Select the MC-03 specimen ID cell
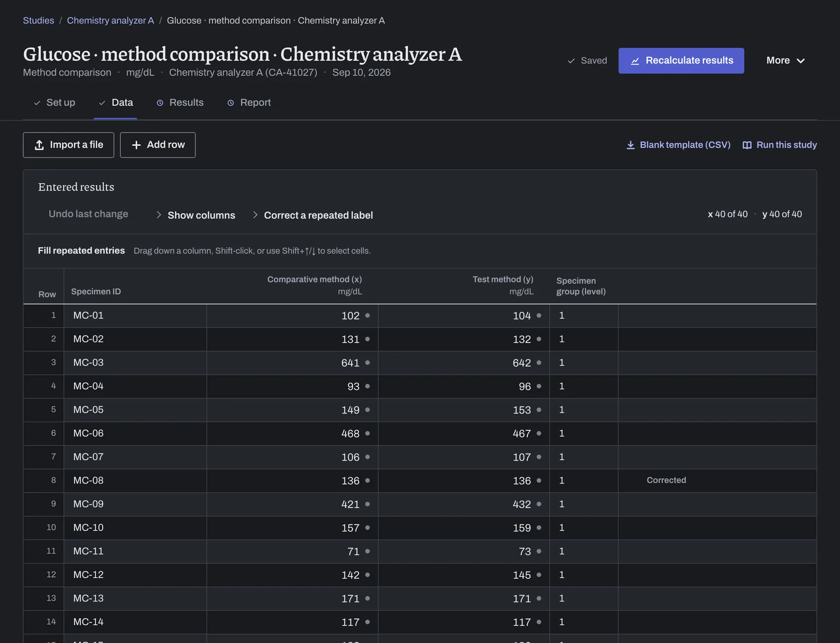Image resolution: width=840 pixels, height=643 pixels. tap(135, 363)
